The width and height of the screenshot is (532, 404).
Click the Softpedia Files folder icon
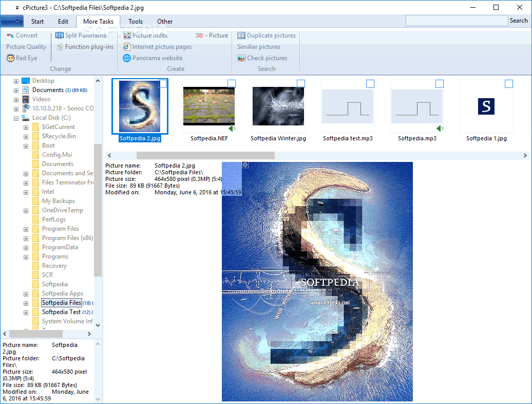(35, 303)
